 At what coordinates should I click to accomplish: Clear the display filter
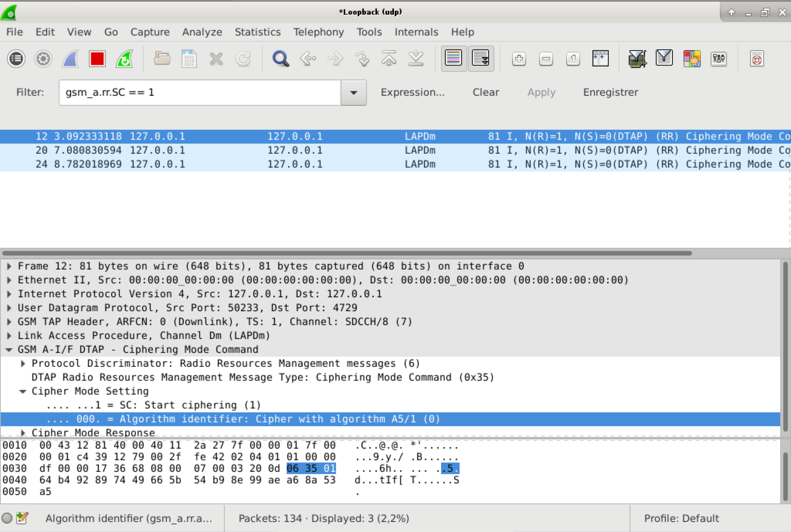[486, 92]
